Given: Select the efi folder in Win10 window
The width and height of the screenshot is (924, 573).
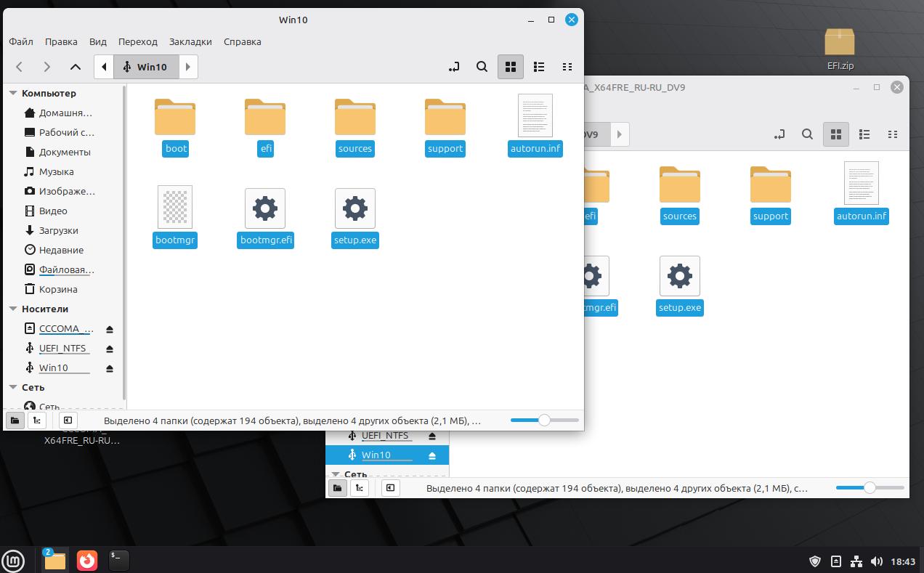Looking at the screenshot, I should tap(266, 126).
